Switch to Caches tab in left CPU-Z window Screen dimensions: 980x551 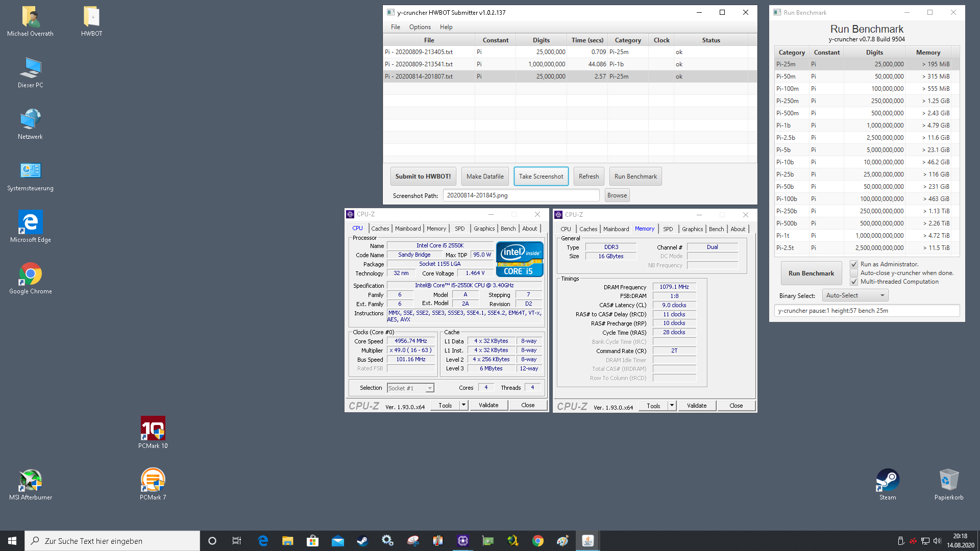point(380,229)
